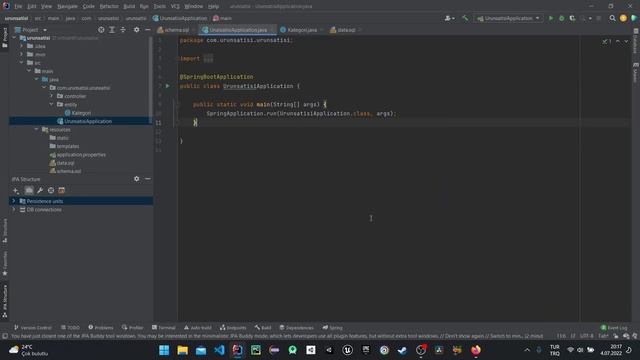Collapse the entity package
Image resolution: width=640 pixels, height=360 pixels.
point(51,104)
